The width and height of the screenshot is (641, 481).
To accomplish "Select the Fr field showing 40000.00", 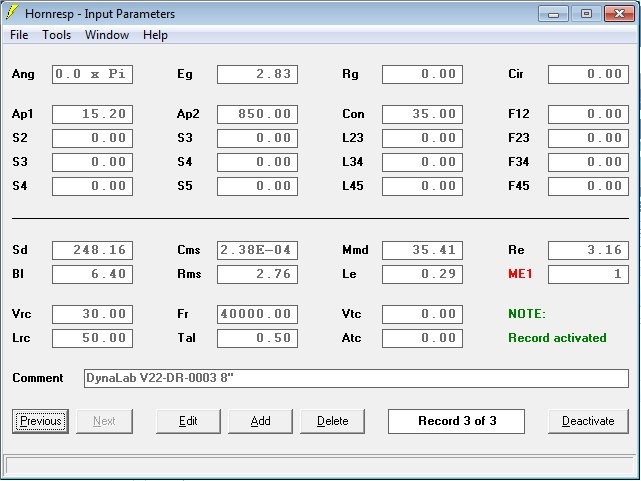I will (258, 314).
